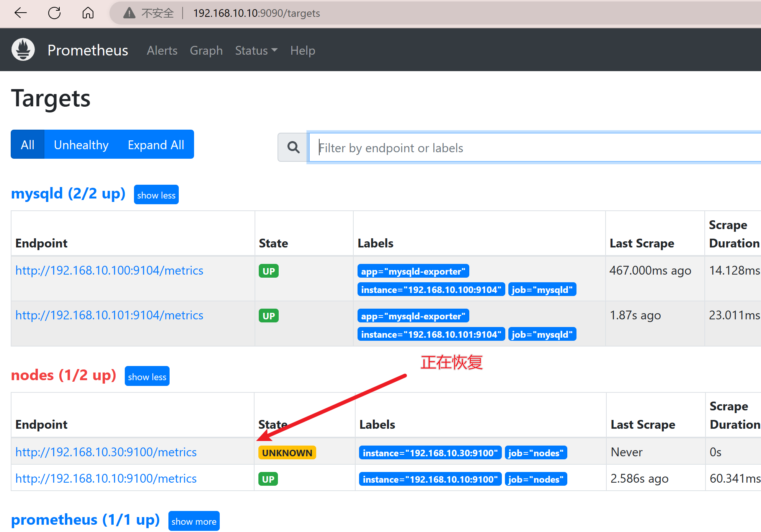Click instance="192.168.10.101:9104" label
761x532 pixels.
coord(431,334)
